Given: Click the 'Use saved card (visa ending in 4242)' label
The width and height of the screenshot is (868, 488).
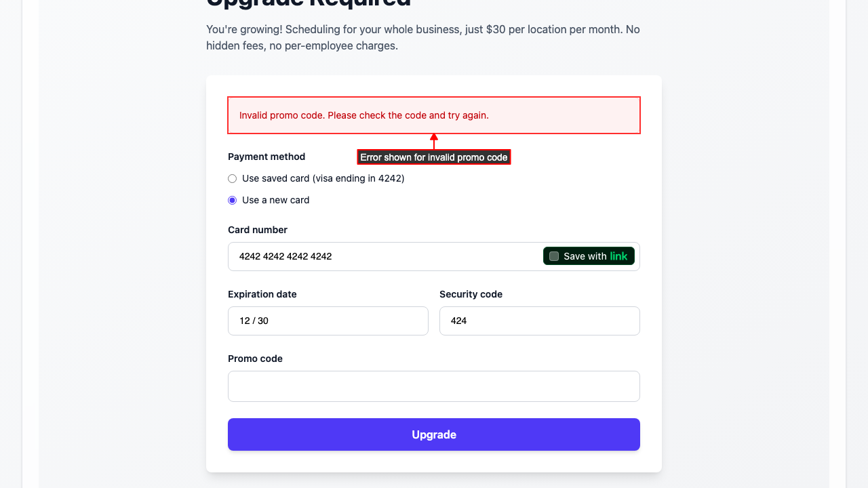Looking at the screenshot, I should (323, 179).
